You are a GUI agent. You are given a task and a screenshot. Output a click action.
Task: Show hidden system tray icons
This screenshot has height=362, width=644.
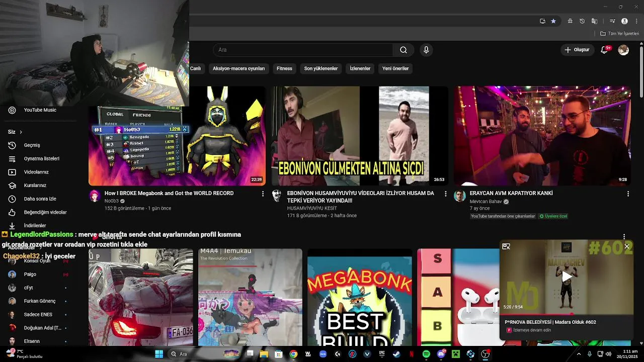pyautogui.click(x=579, y=354)
